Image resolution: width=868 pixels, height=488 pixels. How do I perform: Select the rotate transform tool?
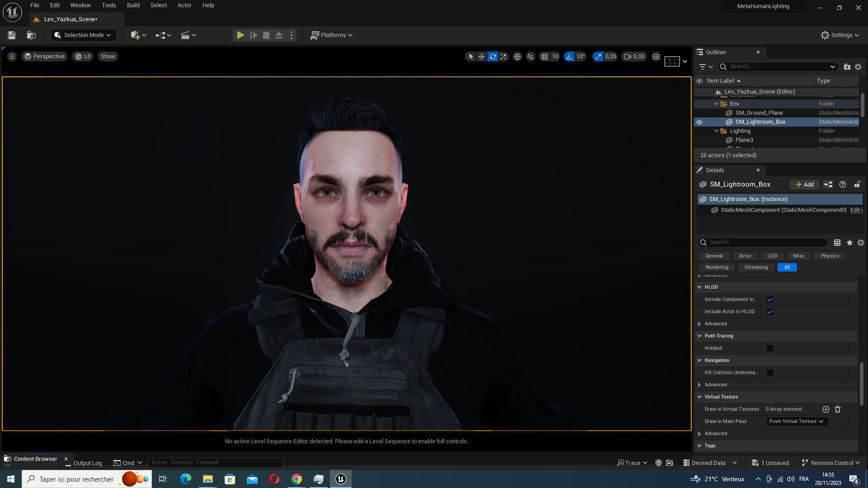coord(493,56)
